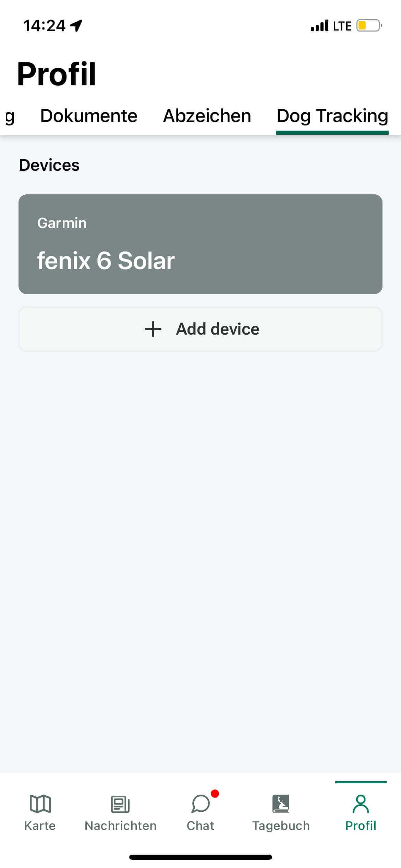Select the Dog Tracking tab
Viewport: 401px width, 868px height.
click(x=332, y=116)
